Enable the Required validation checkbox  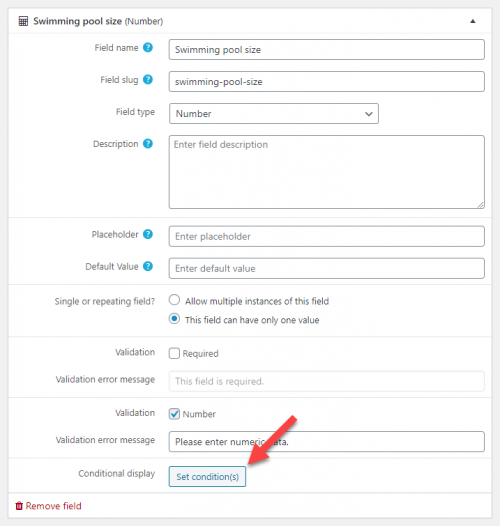[174, 353]
